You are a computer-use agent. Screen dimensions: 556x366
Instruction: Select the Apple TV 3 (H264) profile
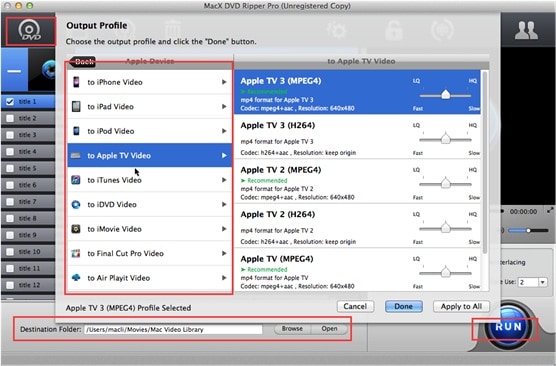(x=357, y=137)
